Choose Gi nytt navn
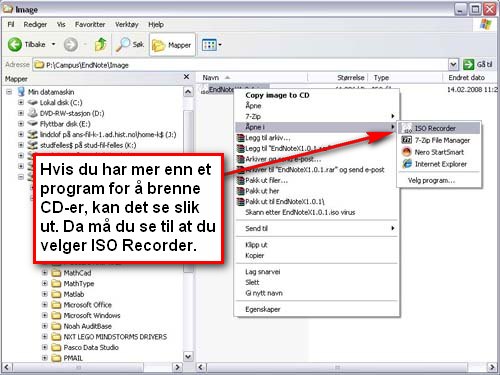Viewport: 500px width, 375px height. coord(264,293)
